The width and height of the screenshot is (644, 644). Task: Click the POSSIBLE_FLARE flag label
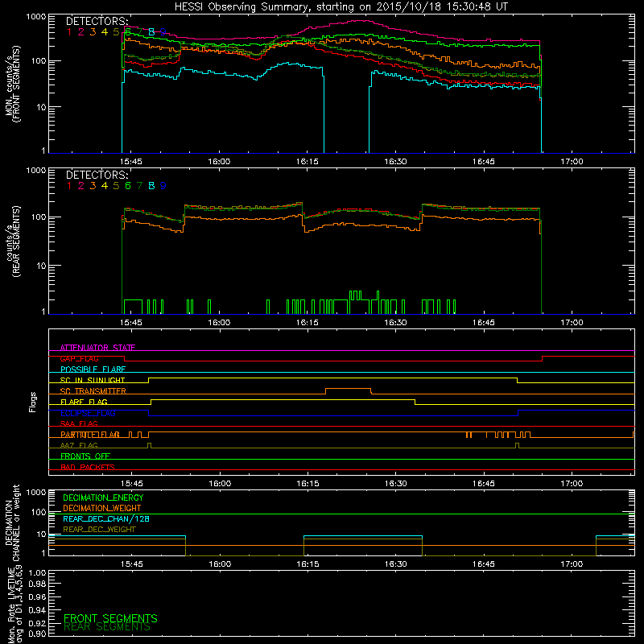click(x=93, y=369)
